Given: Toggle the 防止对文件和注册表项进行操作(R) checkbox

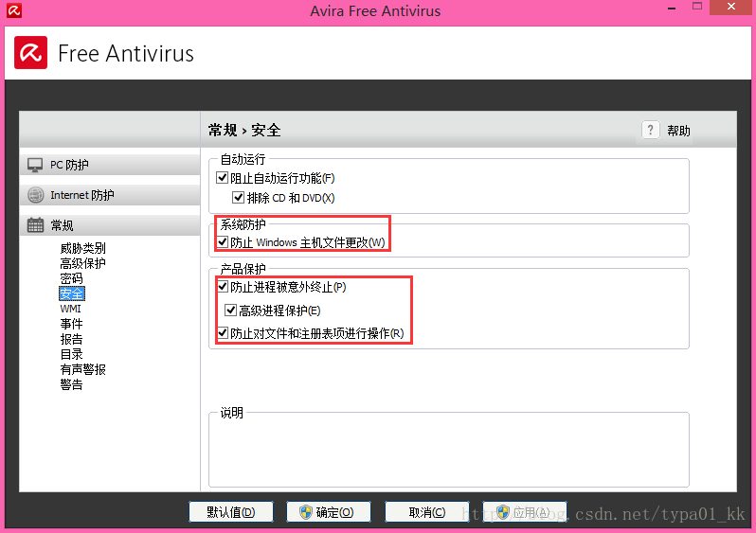Looking at the screenshot, I should point(223,333).
